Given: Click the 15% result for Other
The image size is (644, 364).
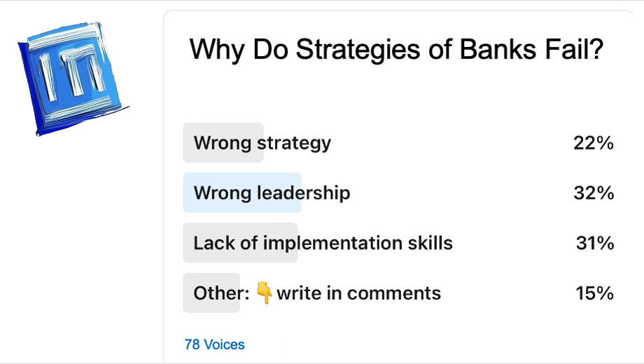Looking at the screenshot, I should 594,293.
